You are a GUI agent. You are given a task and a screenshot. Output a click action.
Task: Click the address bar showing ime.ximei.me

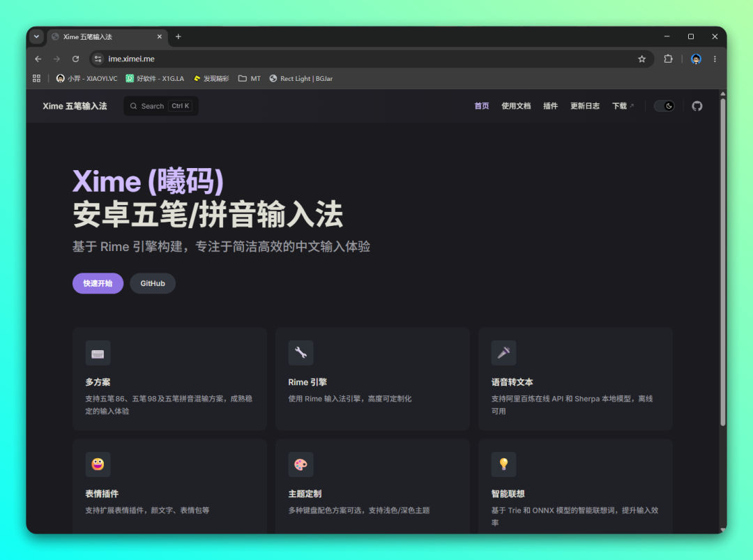(x=372, y=59)
